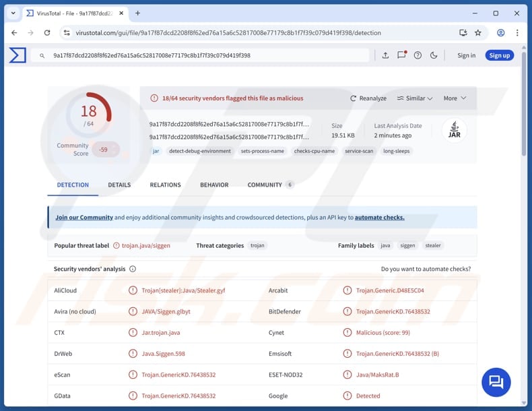Viewport: 532px width, 411px height.
Task: Expand the More dropdown
Action: pyautogui.click(x=455, y=98)
